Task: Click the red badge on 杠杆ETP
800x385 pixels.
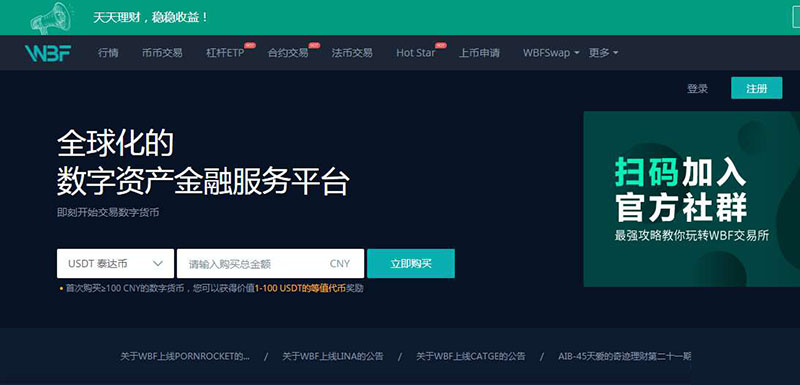Action: coord(249,45)
